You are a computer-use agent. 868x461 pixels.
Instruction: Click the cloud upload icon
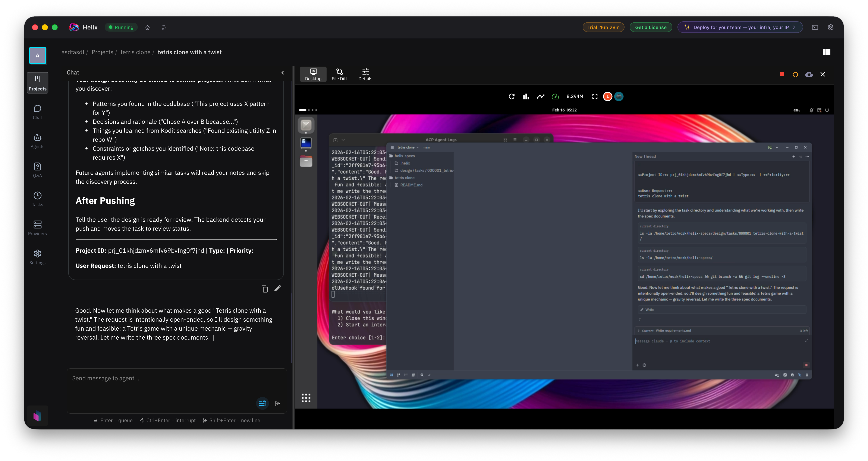(x=809, y=74)
